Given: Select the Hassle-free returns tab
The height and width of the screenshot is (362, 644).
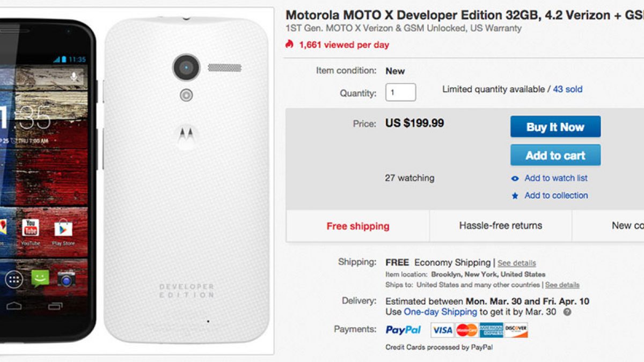Looking at the screenshot, I should click(500, 226).
